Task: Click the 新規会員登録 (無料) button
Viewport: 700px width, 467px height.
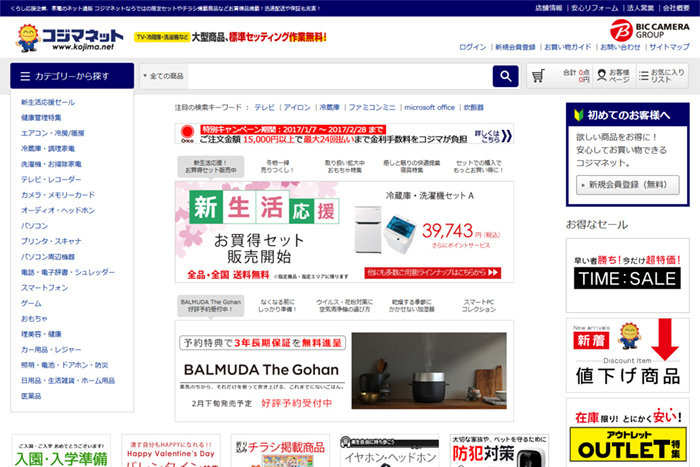Action: coord(627,185)
